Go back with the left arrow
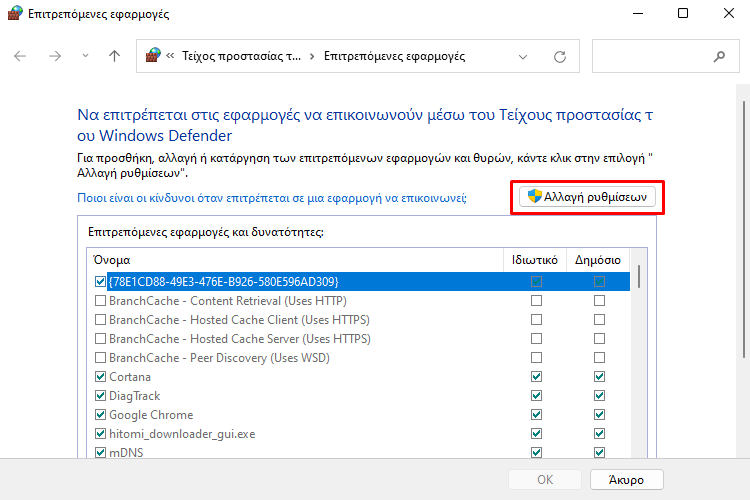The height and width of the screenshot is (500, 750). coord(20,56)
